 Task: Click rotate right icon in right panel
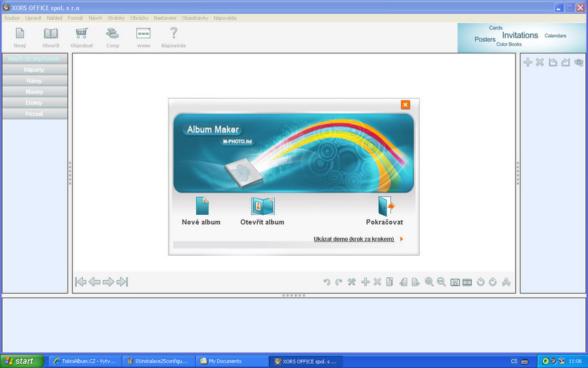click(565, 62)
